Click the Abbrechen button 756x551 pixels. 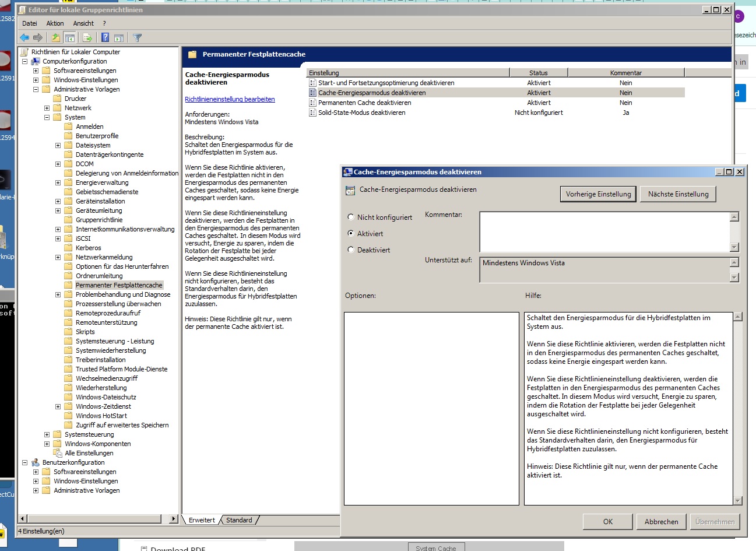pos(661,522)
